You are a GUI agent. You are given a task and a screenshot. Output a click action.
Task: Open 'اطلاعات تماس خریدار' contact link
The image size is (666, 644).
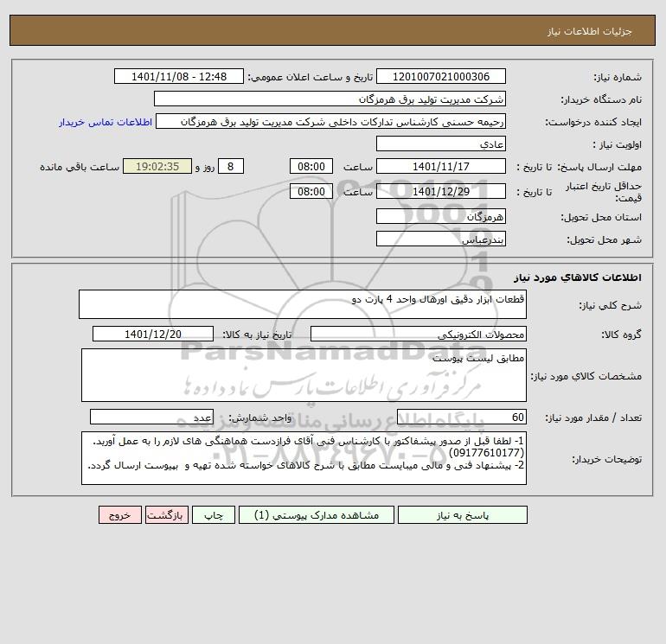(x=106, y=122)
